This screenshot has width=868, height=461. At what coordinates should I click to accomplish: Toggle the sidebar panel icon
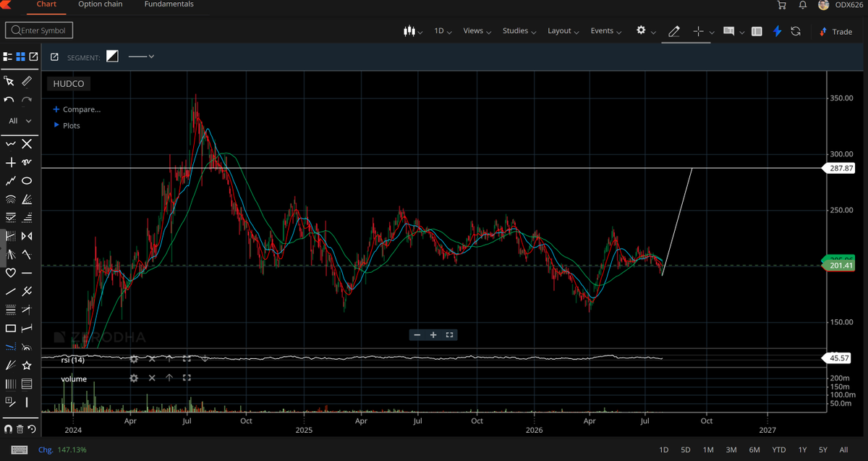coord(757,31)
